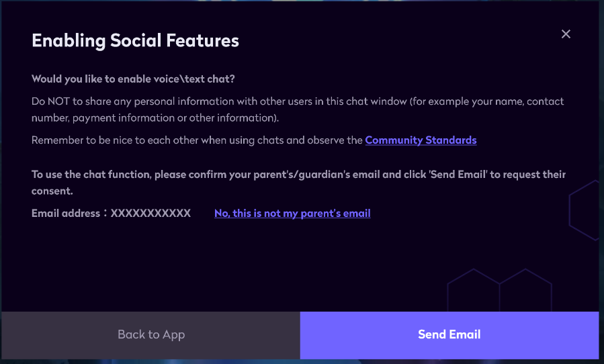Click the "Enabling Social Features" heading

pyautogui.click(x=135, y=41)
